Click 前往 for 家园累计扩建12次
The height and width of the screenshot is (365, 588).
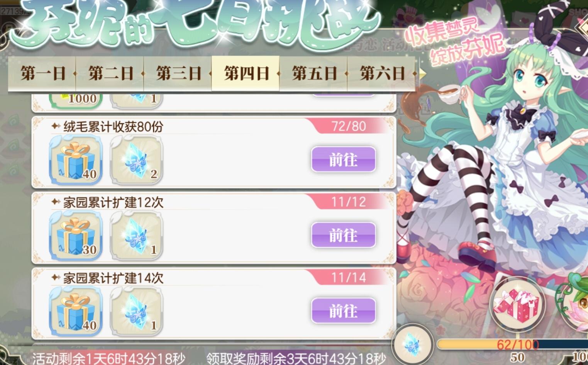pyautogui.click(x=343, y=235)
